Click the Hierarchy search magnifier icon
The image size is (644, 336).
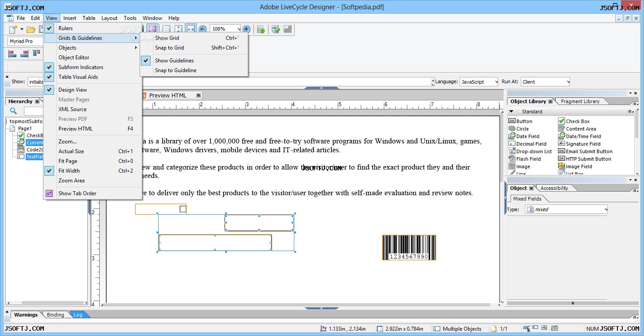[13, 111]
